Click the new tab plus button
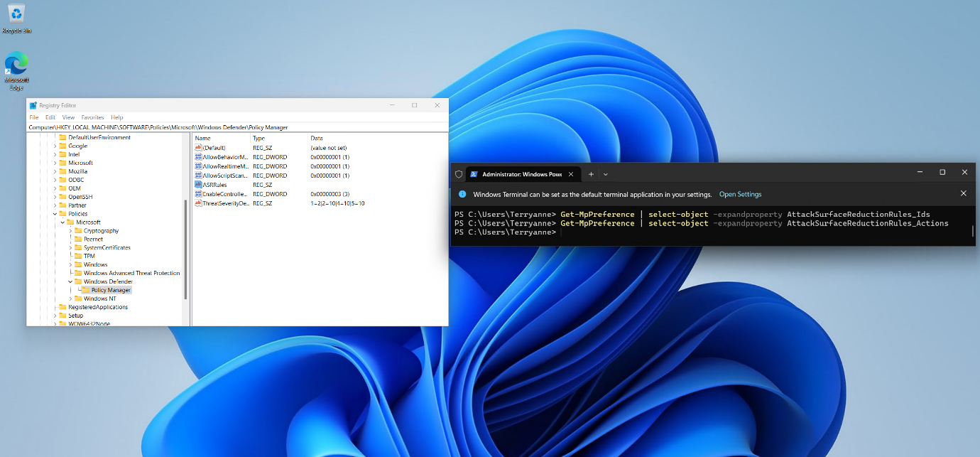 (x=591, y=173)
